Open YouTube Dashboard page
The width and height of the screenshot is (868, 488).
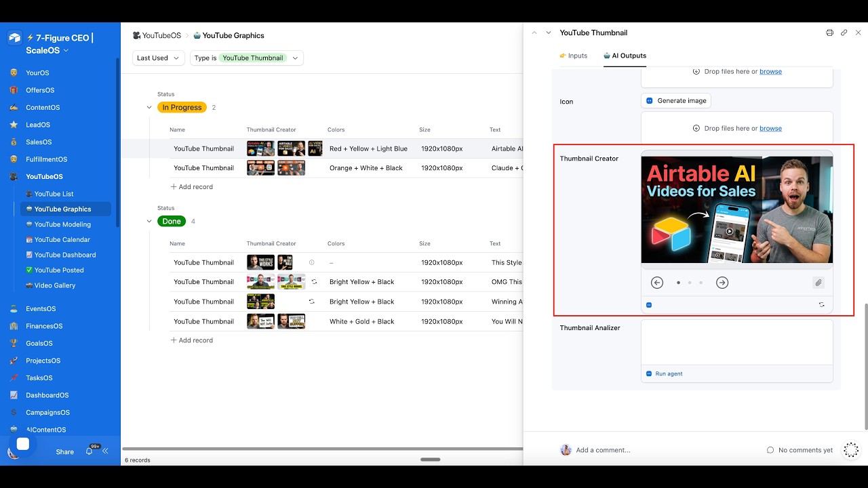65,255
